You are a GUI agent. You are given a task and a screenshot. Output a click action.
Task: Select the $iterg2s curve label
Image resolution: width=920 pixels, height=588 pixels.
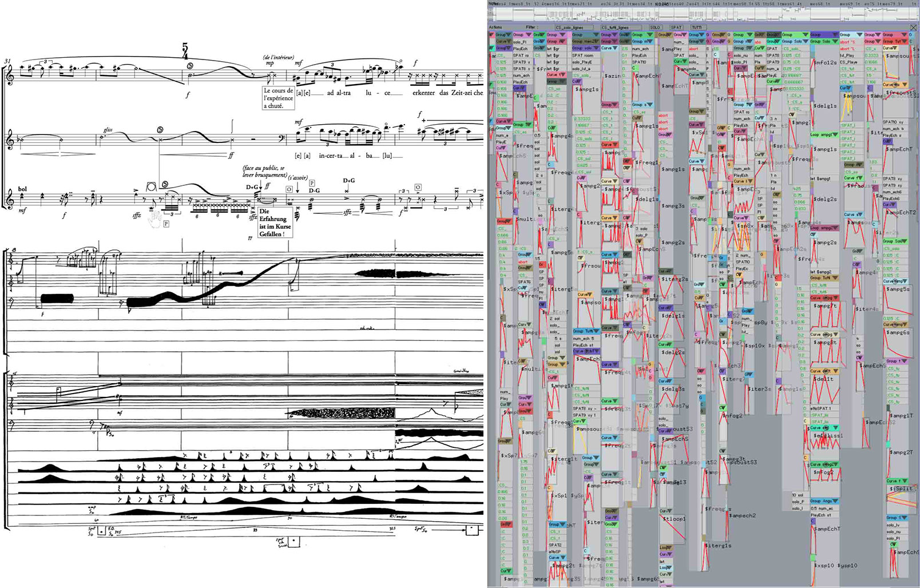tap(675, 279)
